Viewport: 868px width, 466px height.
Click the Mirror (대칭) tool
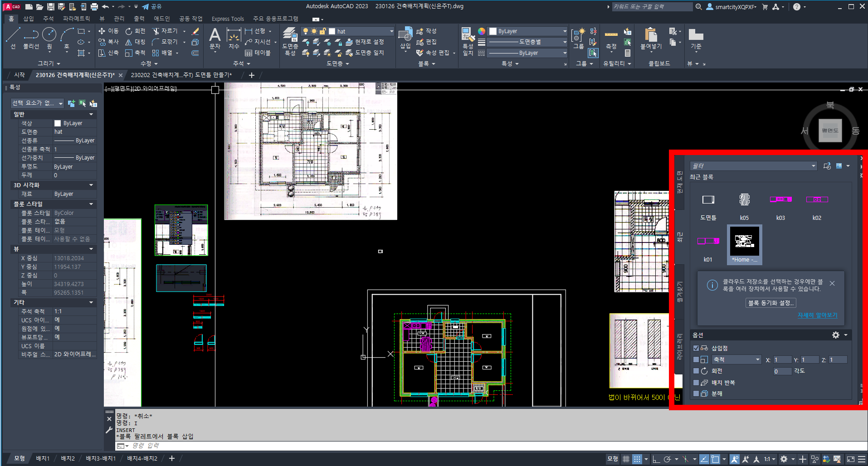(x=136, y=42)
